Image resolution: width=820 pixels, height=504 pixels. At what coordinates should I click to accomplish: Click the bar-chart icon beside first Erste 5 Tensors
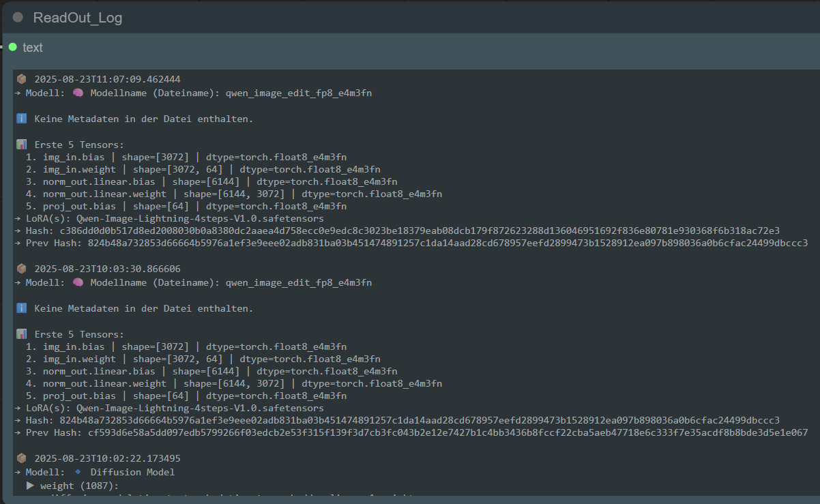tap(21, 144)
